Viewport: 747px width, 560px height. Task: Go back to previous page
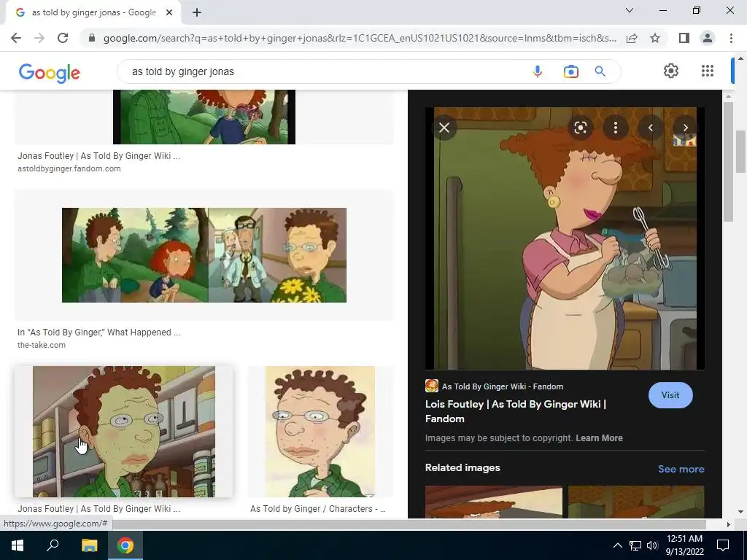pyautogui.click(x=16, y=38)
